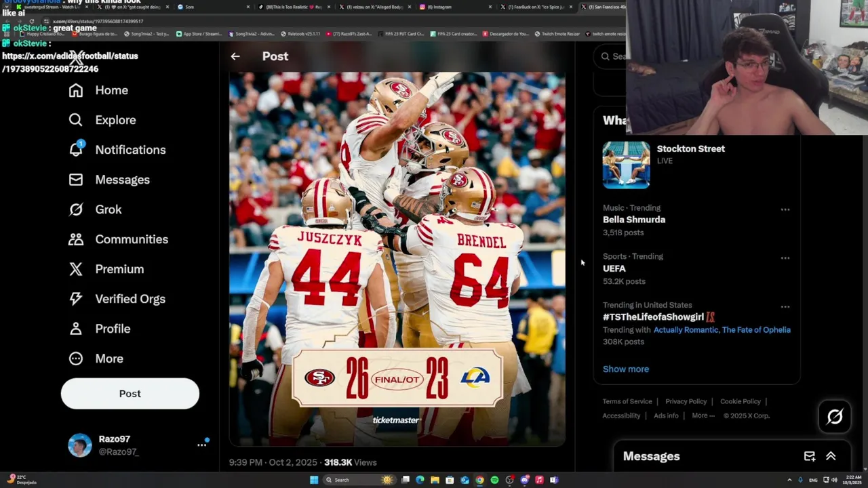Click the X search field
Screen dimensions: 868x488
610,56
